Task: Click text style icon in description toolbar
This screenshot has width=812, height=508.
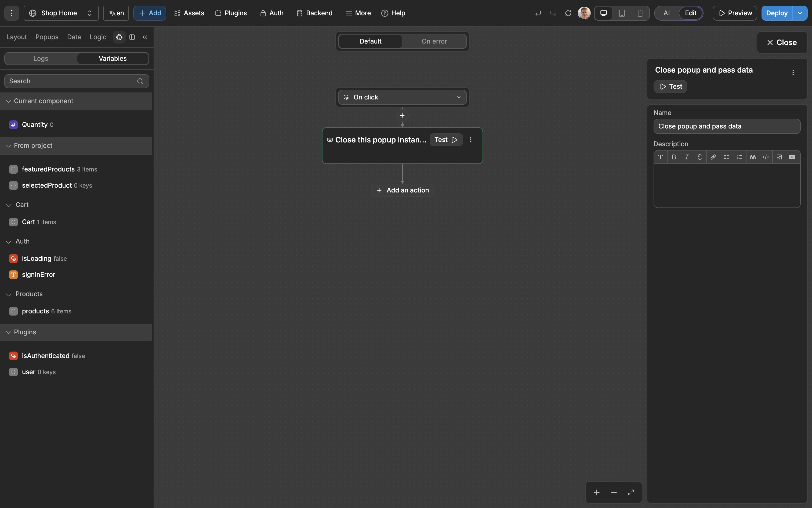Action: pyautogui.click(x=660, y=157)
